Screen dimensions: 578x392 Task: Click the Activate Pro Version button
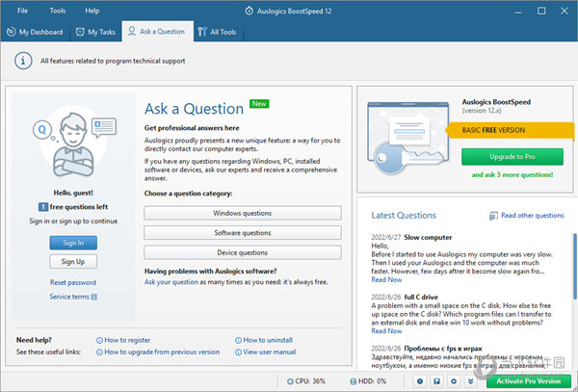click(x=529, y=381)
